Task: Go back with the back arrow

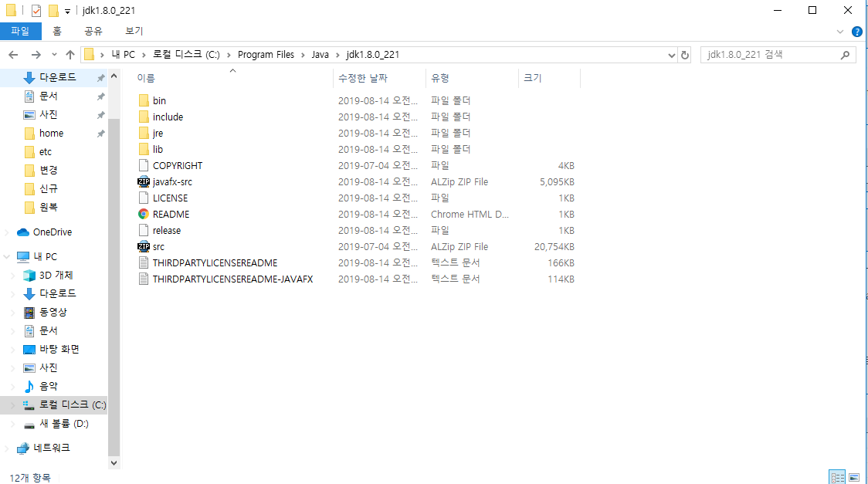Action: (x=13, y=55)
